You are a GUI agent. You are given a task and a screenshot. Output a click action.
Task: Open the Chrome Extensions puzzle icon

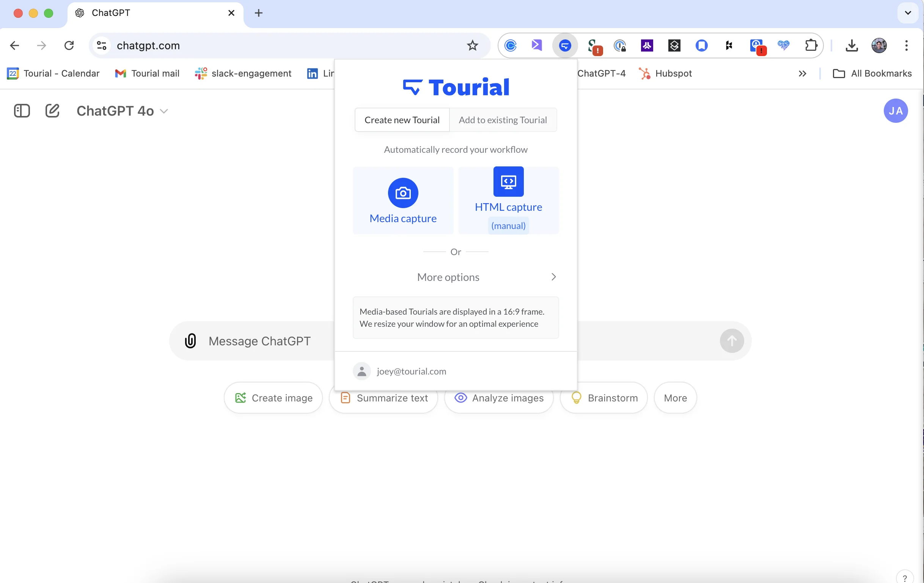pyautogui.click(x=811, y=45)
